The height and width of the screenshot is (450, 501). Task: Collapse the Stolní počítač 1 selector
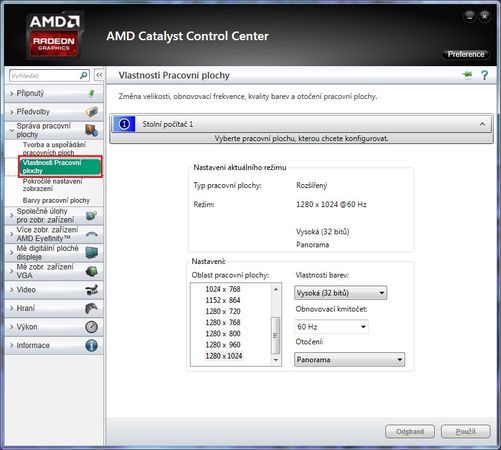(x=482, y=124)
